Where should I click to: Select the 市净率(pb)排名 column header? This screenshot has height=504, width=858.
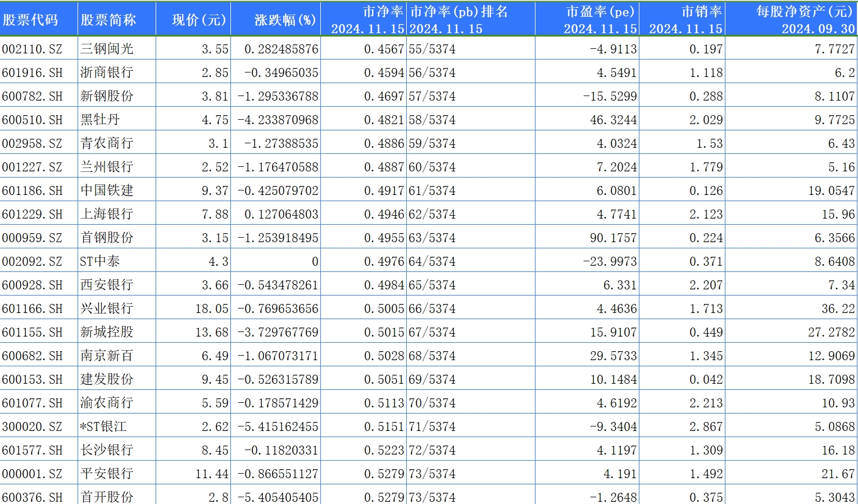458,12
